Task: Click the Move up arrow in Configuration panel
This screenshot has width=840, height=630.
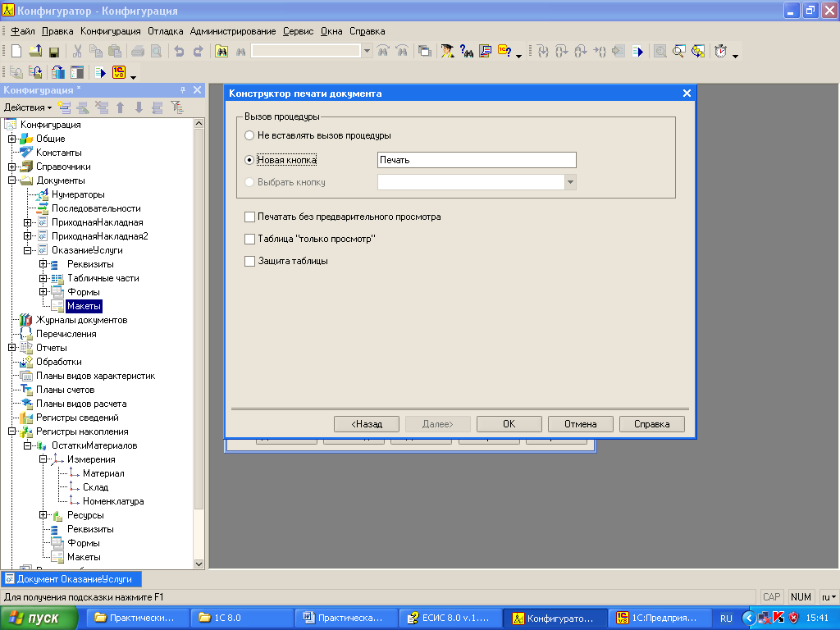Action: pyautogui.click(x=120, y=107)
